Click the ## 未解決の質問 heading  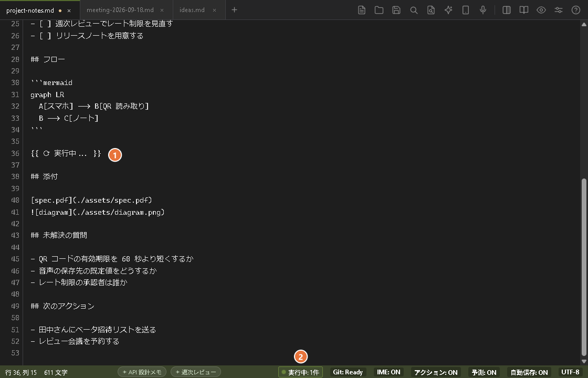[59, 235]
